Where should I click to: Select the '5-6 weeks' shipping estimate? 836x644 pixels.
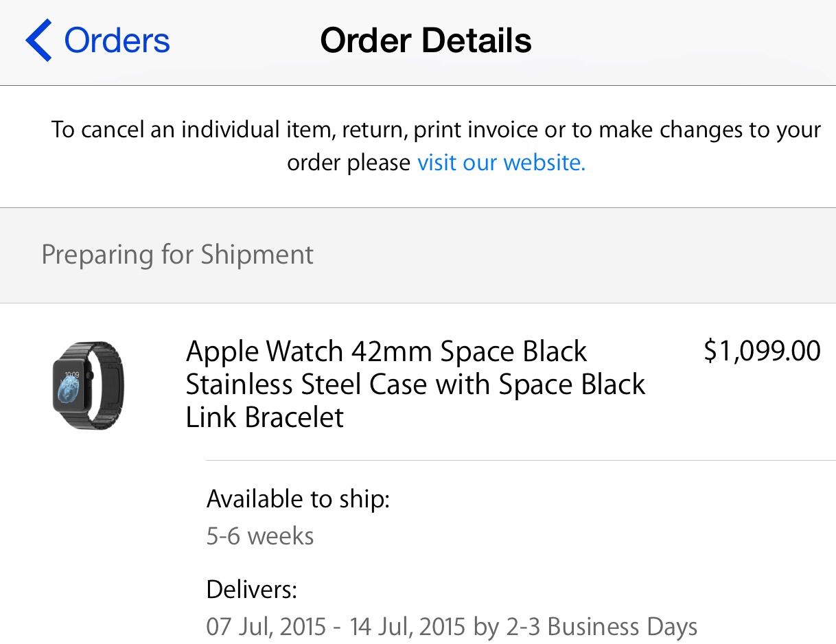tap(260, 536)
